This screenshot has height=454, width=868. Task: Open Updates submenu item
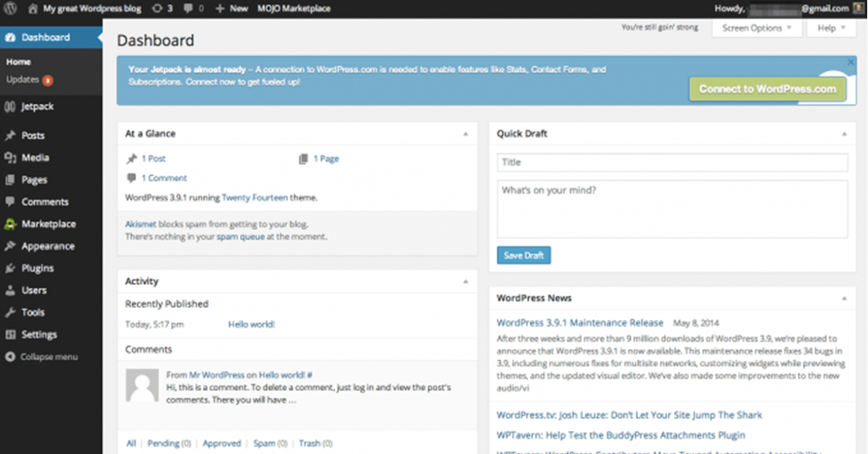[x=23, y=80]
